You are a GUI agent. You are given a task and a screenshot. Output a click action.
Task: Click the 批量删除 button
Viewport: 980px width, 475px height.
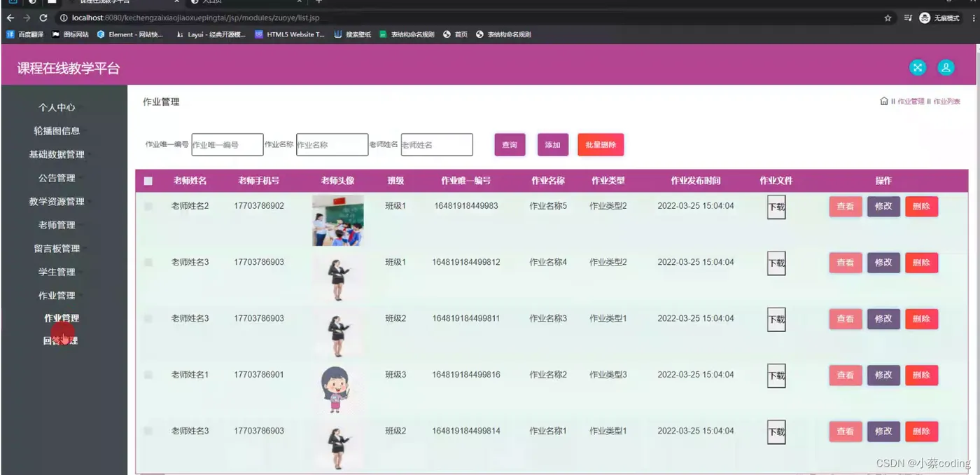(x=601, y=145)
